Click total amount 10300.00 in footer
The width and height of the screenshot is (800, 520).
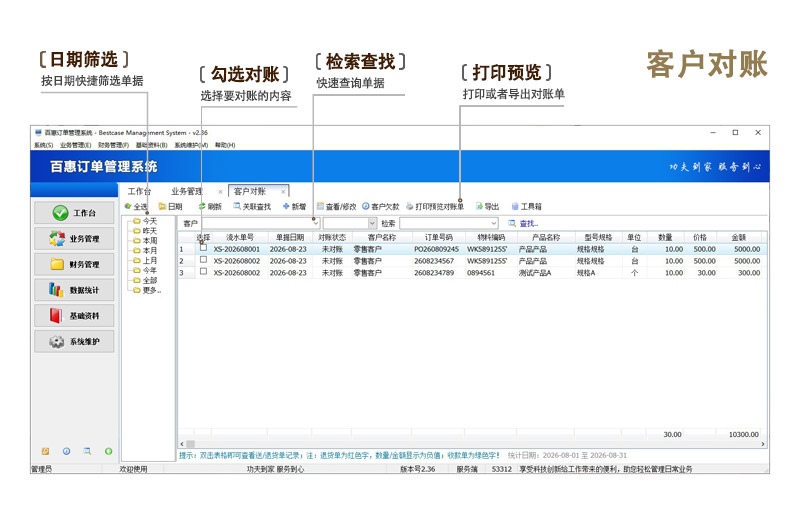[x=743, y=434]
